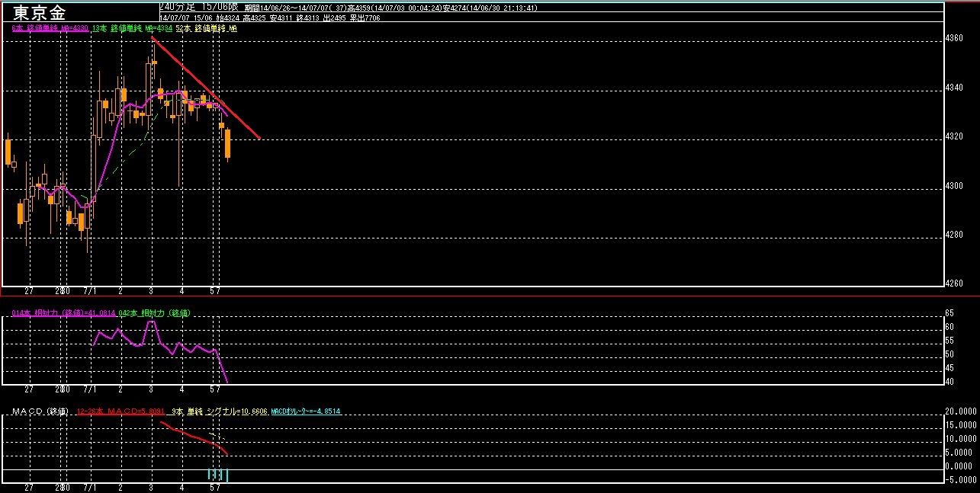This screenshot has width=980, height=493.
Task: Click the 安4274 period low value
Action: click(456, 8)
